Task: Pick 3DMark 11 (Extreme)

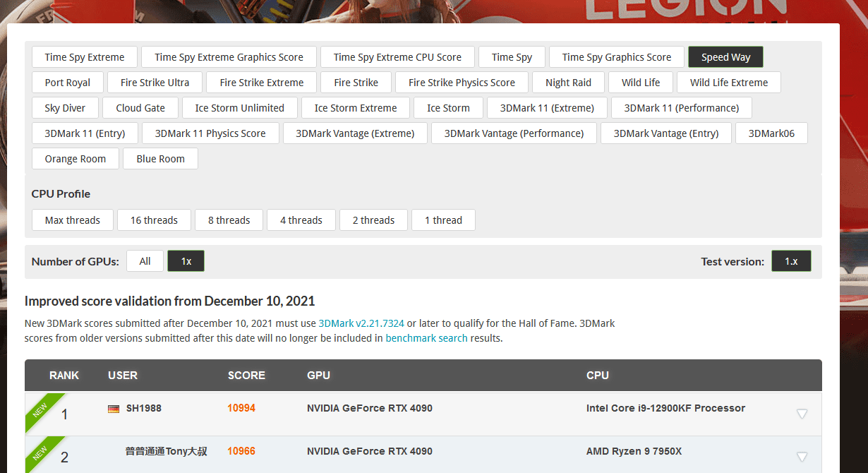Action: (547, 108)
